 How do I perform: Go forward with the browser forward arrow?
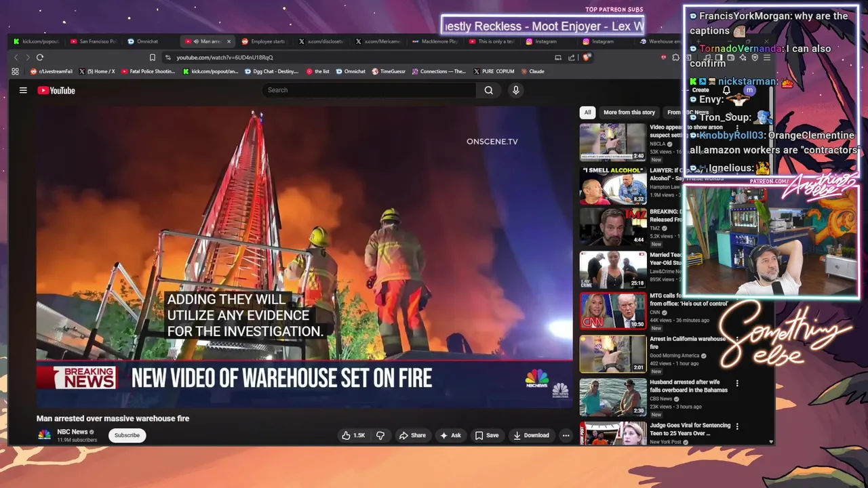(27, 58)
